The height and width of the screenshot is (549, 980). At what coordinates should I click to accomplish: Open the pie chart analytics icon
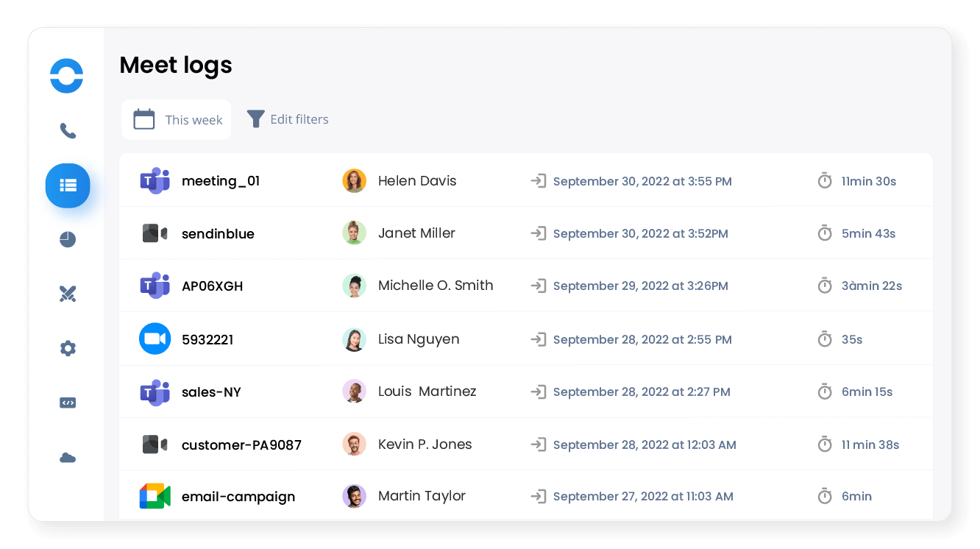coord(68,239)
